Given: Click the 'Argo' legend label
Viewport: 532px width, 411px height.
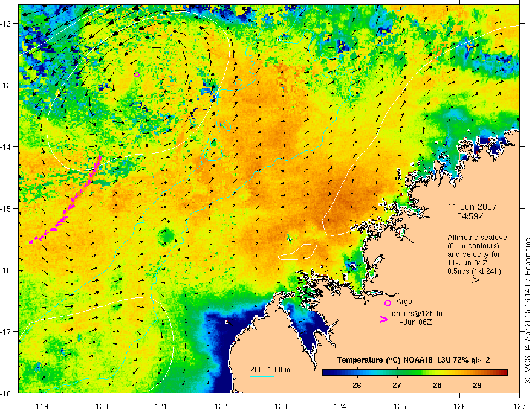Looking at the screenshot, I should tap(404, 302).
